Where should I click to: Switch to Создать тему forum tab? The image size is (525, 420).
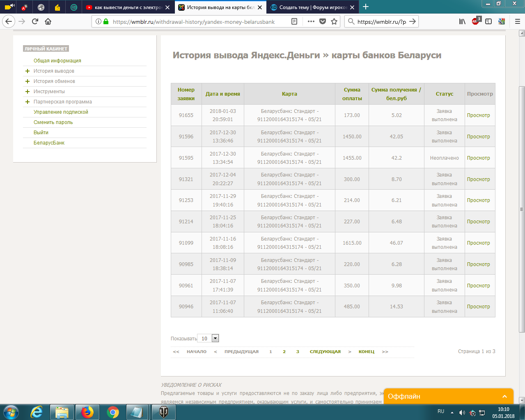(313, 7)
